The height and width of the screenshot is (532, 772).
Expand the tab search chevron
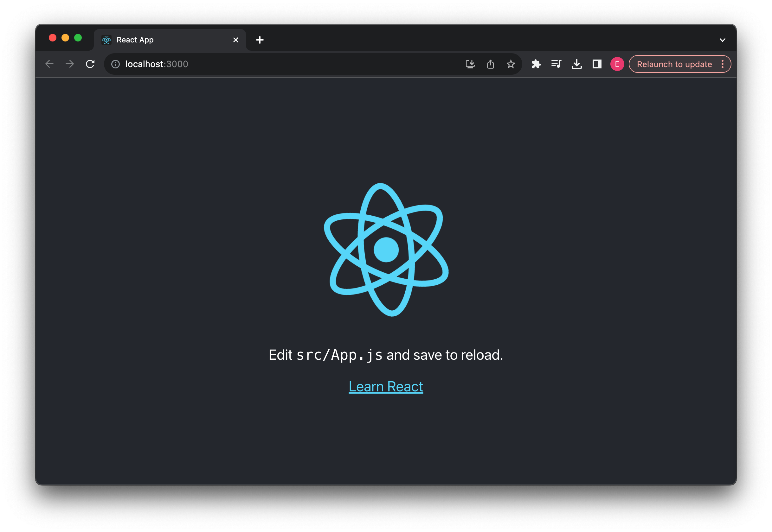(x=722, y=40)
